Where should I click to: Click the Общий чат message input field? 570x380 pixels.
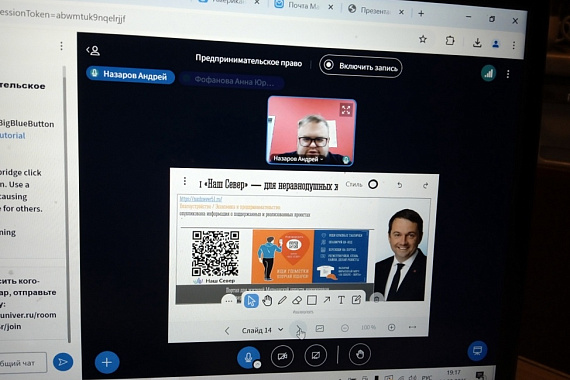pos(23,362)
